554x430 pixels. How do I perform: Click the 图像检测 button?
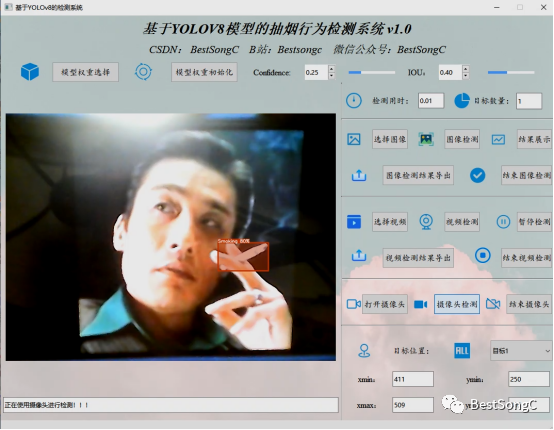[x=462, y=139]
